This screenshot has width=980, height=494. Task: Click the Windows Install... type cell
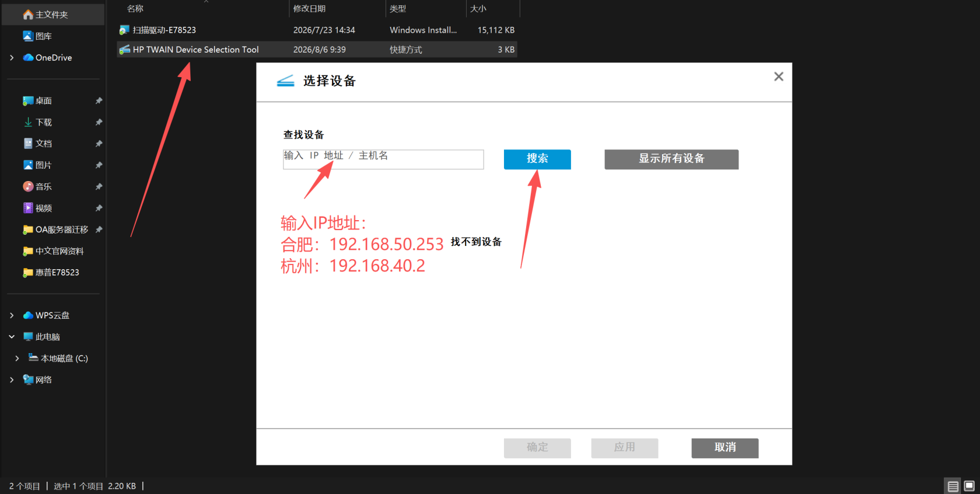[423, 30]
